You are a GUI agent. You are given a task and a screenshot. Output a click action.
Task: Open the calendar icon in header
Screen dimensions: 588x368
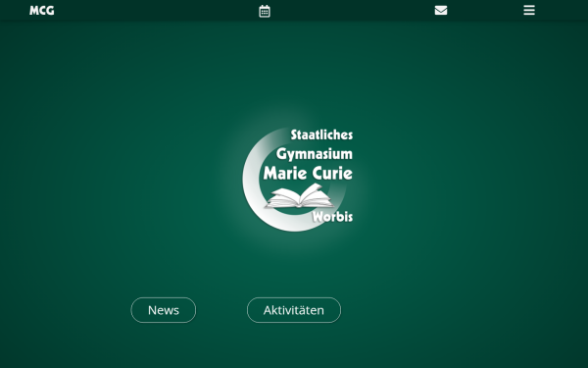click(265, 11)
